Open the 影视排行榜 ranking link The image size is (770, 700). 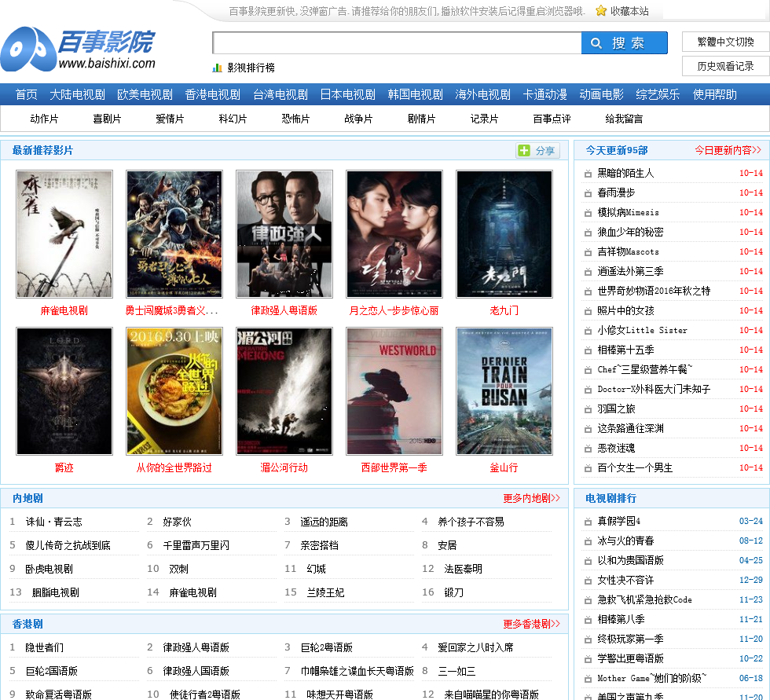click(x=251, y=68)
